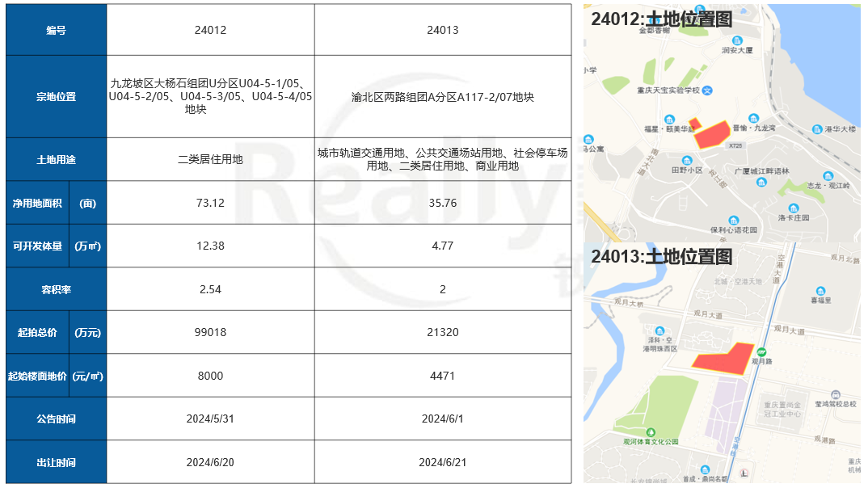Click the 2024/6/20 transfer date
This screenshot has width=868, height=488.
[x=210, y=462]
